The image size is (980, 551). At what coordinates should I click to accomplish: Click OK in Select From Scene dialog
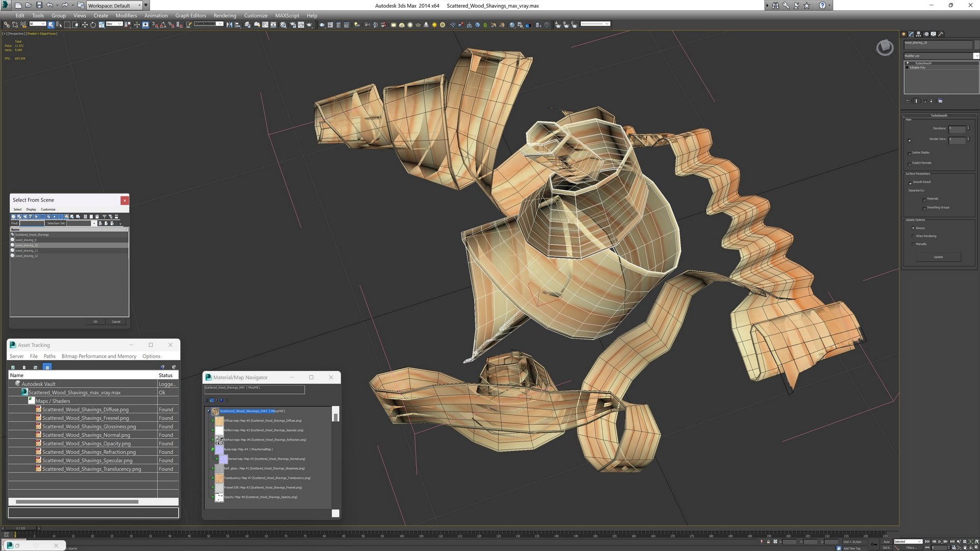point(95,321)
